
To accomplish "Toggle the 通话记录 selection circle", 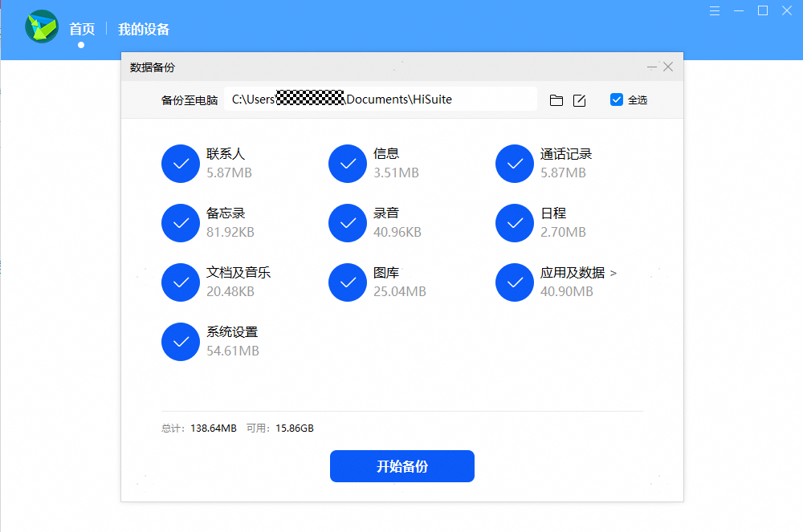I will pos(514,164).
